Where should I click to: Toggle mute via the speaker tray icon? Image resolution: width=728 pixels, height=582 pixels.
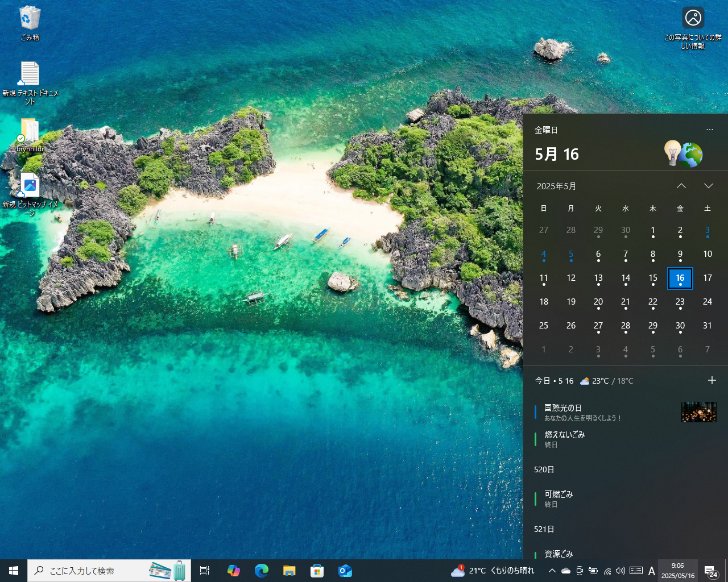(x=621, y=570)
